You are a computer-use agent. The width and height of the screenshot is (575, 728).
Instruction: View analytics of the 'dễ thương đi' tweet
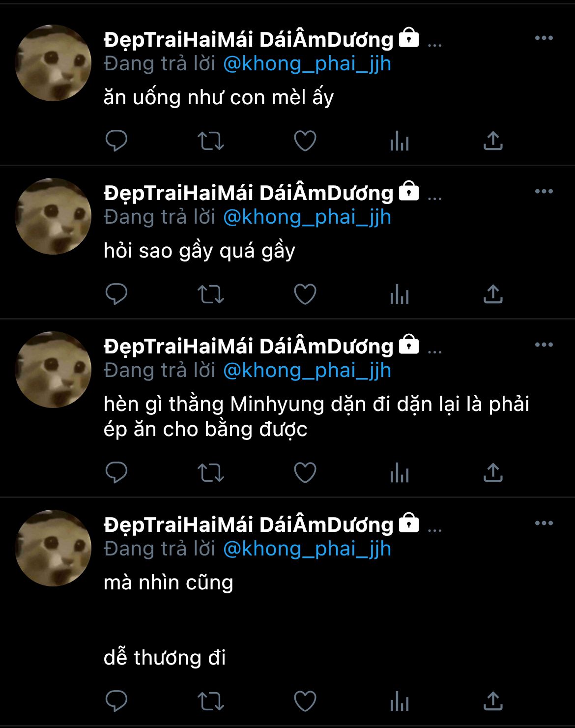[x=400, y=701]
